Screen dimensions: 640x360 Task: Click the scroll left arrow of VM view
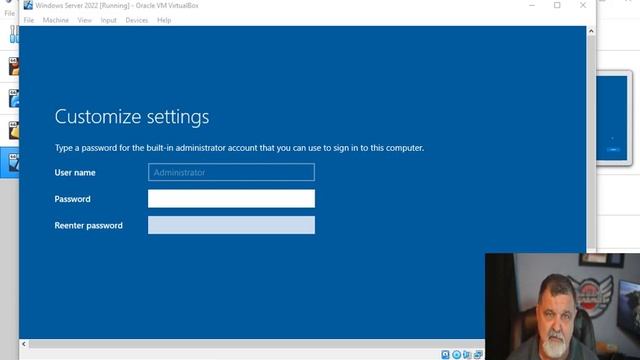pos(24,344)
